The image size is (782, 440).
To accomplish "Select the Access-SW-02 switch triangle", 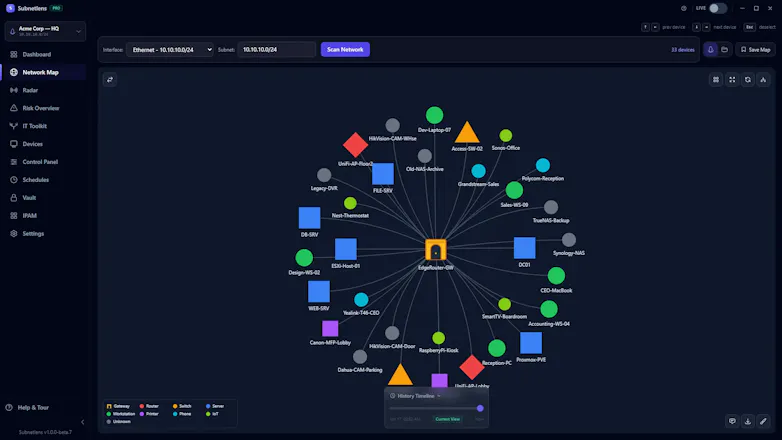I will point(467,134).
